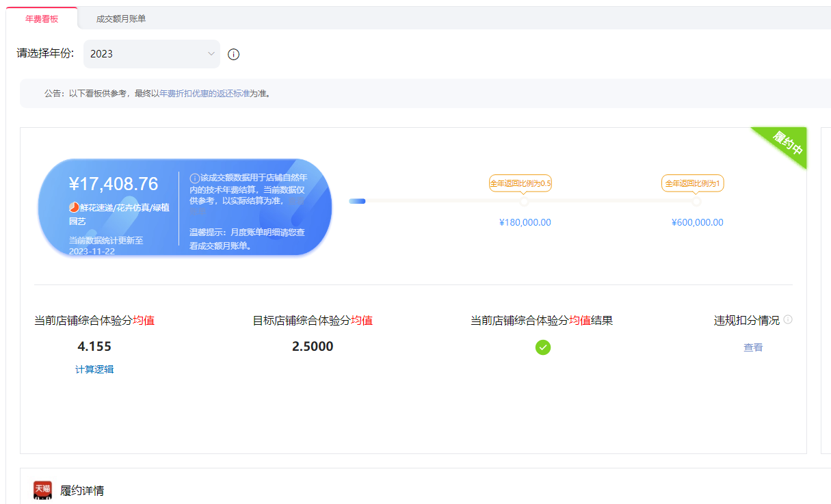Switch to the 年费看板 tab
The image size is (831, 504).
point(42,18)
